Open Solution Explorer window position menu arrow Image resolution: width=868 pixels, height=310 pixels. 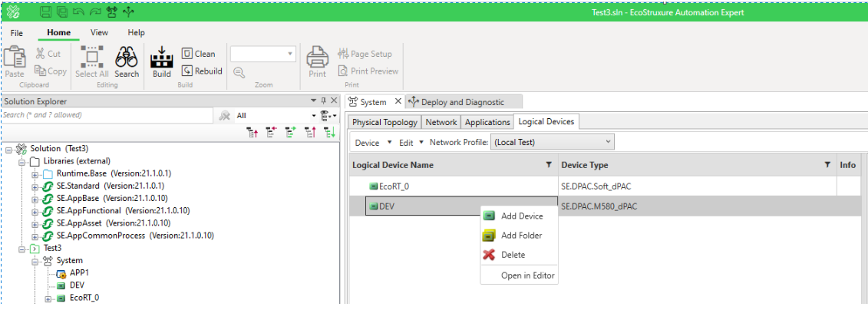click(x=314, y=101)
